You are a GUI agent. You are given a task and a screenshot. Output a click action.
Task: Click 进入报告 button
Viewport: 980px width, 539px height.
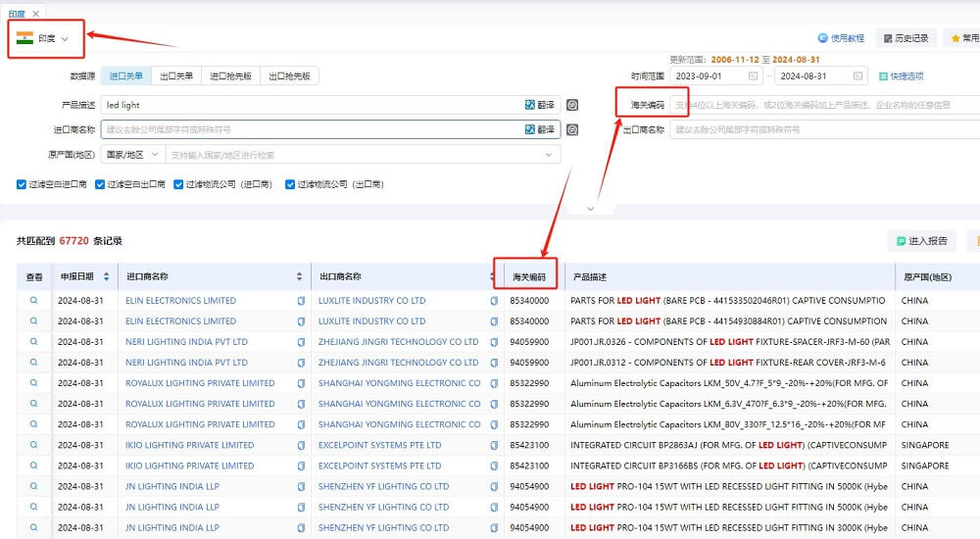(x=921, y=241)
